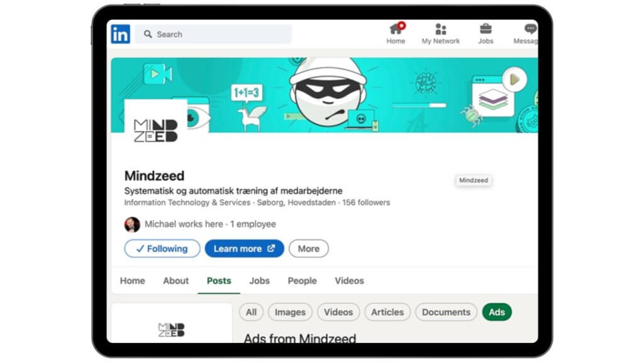Open the Videos tab
Viewport: 644px width, 363px height.
[349, 281]
